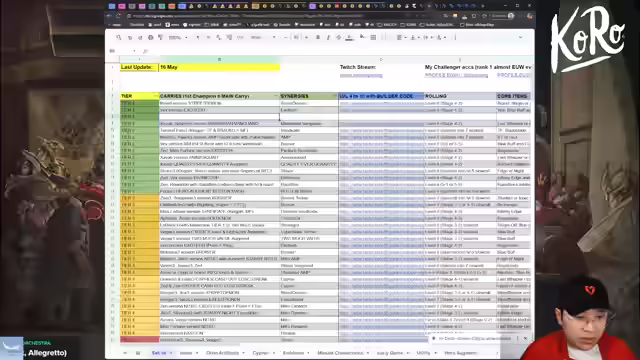Screen dimensions: 640x360
Task: Select the 16 May date cell
Action: (219, 67)
